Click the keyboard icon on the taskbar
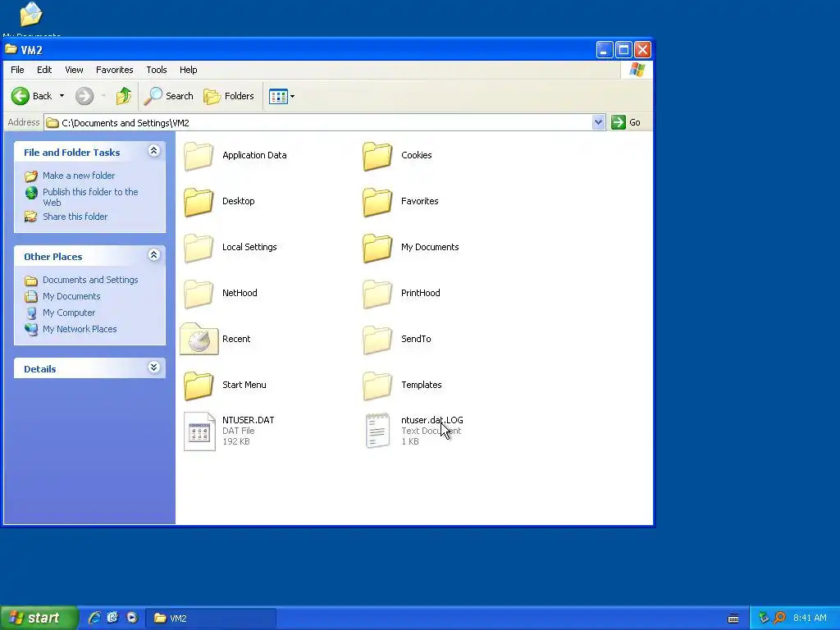 (x=733, y=619)
